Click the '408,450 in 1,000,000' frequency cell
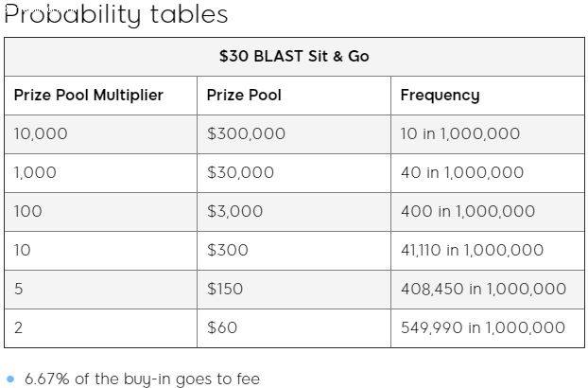Screen dimensions: 588x388 [483, 289]
